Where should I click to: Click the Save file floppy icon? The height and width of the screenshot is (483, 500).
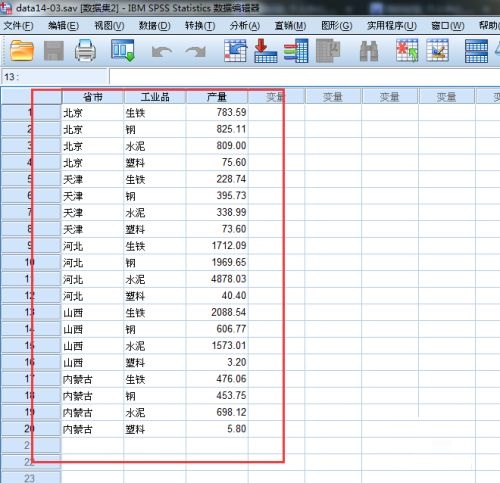click(x=54, y=51)
